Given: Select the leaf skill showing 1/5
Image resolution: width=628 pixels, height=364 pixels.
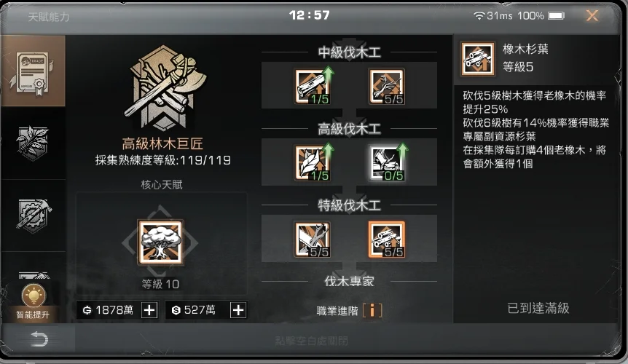Looking at the screenshot, I should pos(313,163).
